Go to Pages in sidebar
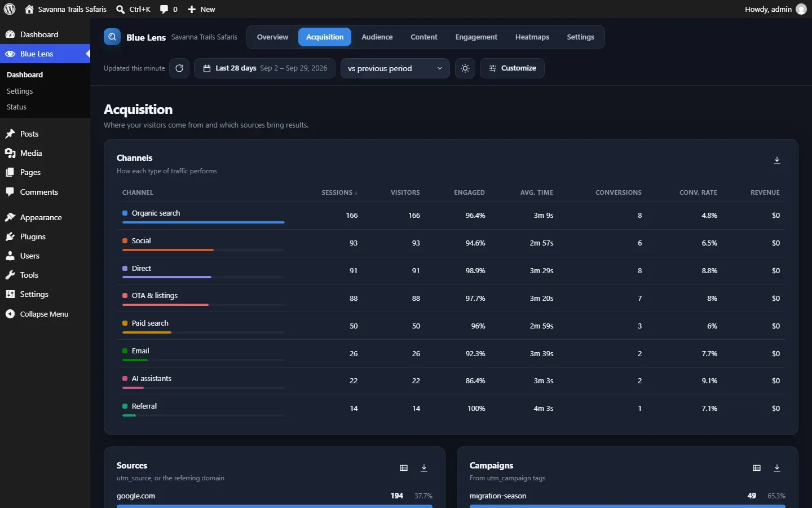This screenshot has height=508, width=812. 45,172
